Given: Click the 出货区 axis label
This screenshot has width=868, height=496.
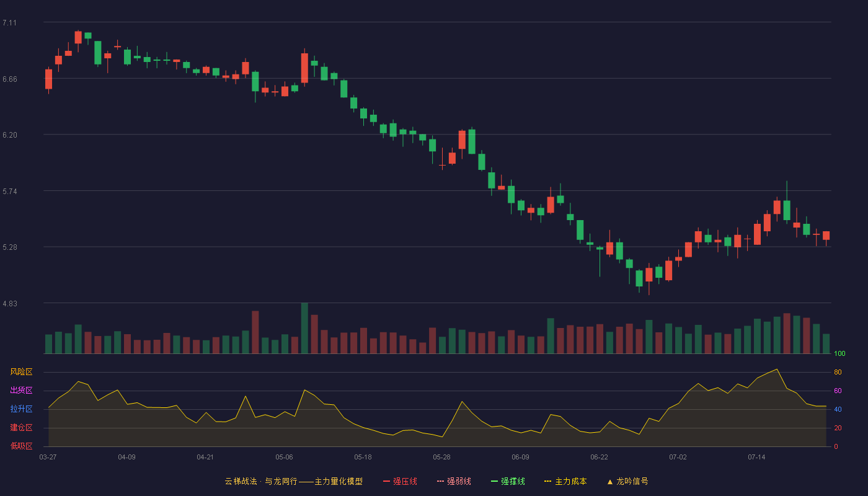Looking at the screenshot, I should [x=21, y=391].
